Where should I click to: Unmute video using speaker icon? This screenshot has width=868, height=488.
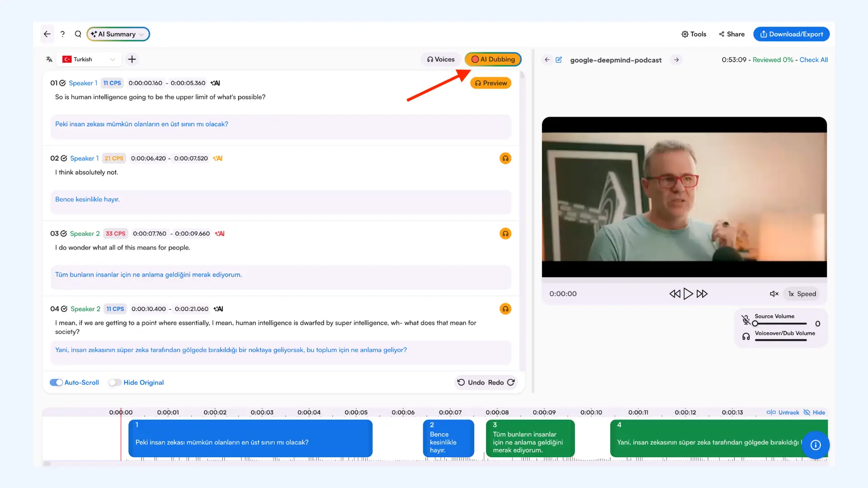click(x=774, y=294)
